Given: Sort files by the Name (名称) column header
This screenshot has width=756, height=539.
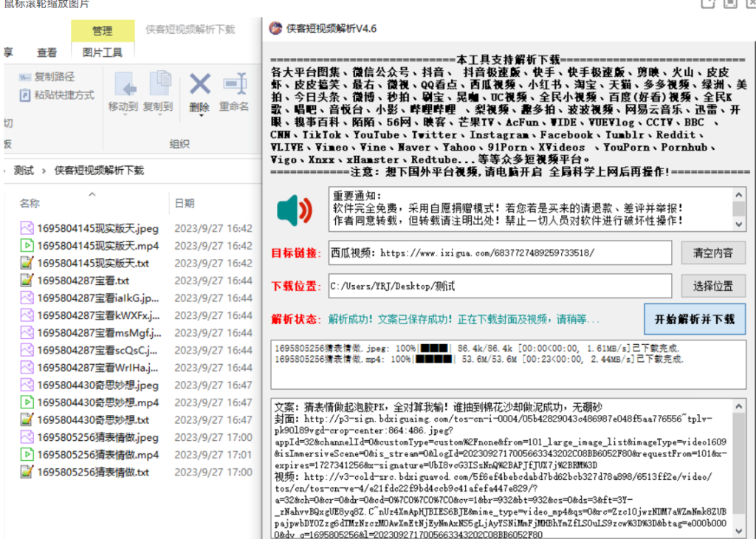Looking at the screenshot, I should click(x=30, y=203).
